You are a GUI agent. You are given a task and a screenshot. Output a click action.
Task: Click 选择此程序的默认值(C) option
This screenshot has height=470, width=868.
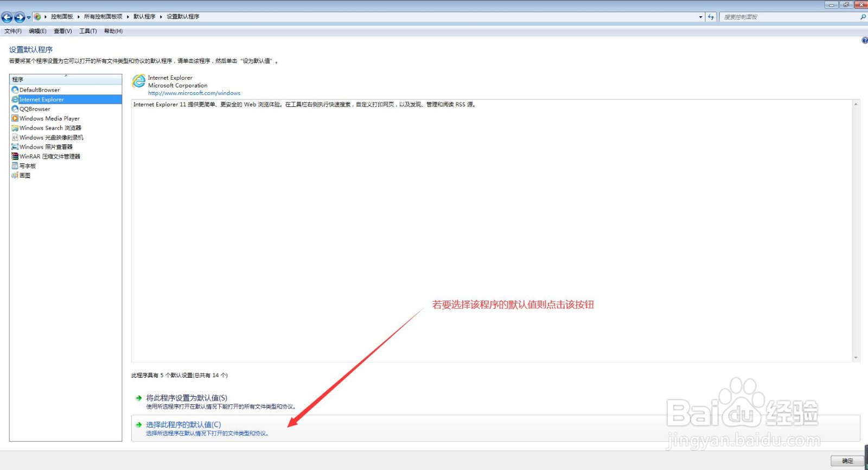click(183, 424)
